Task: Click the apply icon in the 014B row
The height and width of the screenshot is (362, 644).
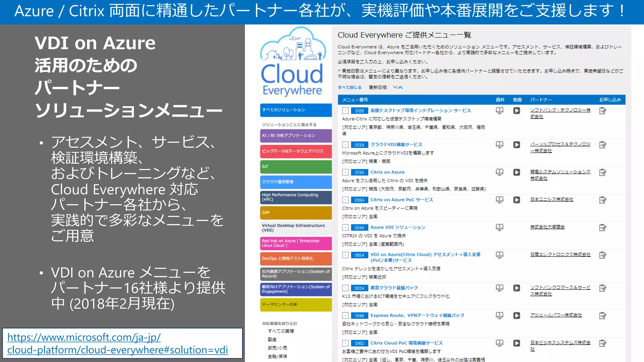Action: 602,315
